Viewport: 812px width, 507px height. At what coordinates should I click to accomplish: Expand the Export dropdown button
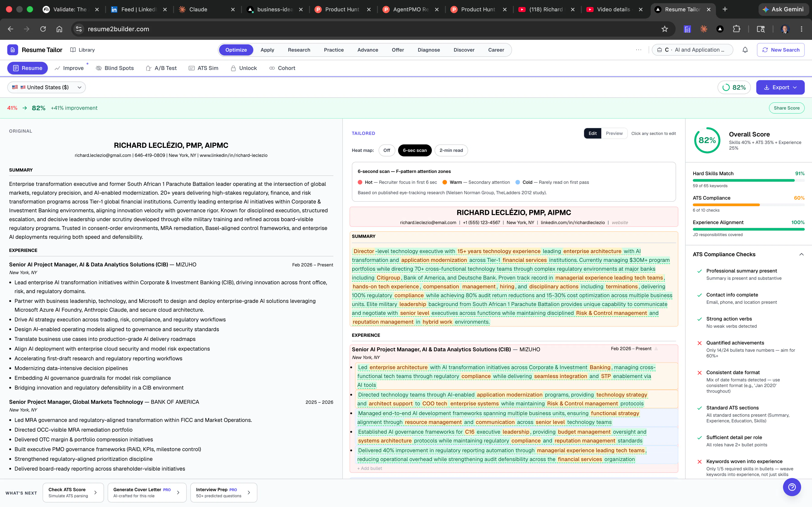click(x=780, y=88)
